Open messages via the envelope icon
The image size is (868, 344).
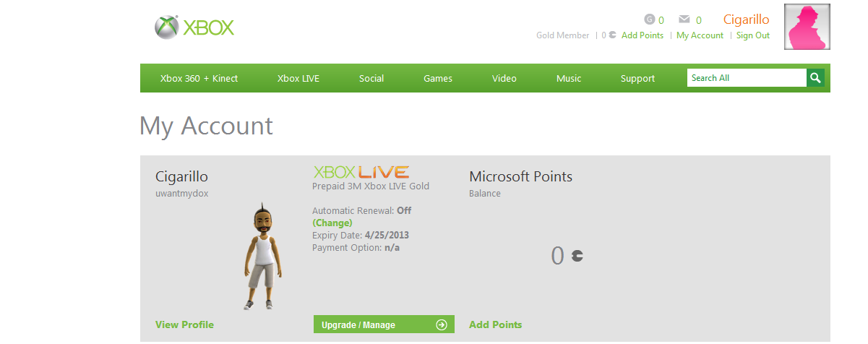684,20
